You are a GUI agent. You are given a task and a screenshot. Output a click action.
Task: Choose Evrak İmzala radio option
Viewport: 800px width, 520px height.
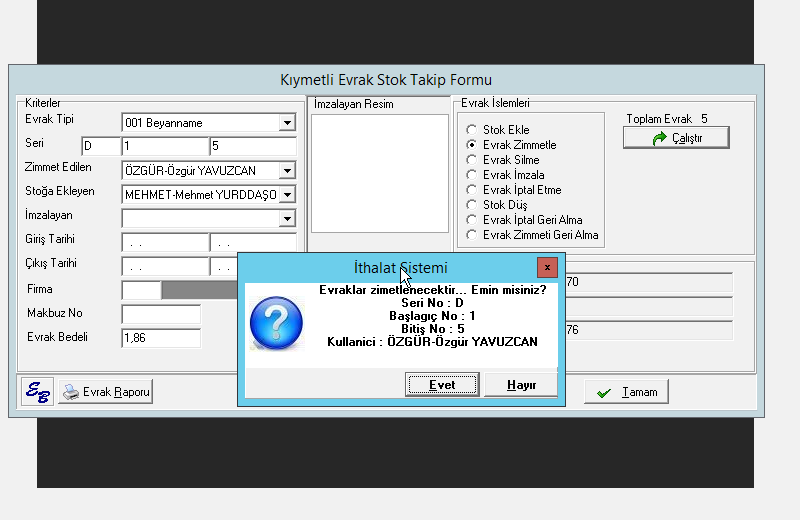tap(472, 175)
